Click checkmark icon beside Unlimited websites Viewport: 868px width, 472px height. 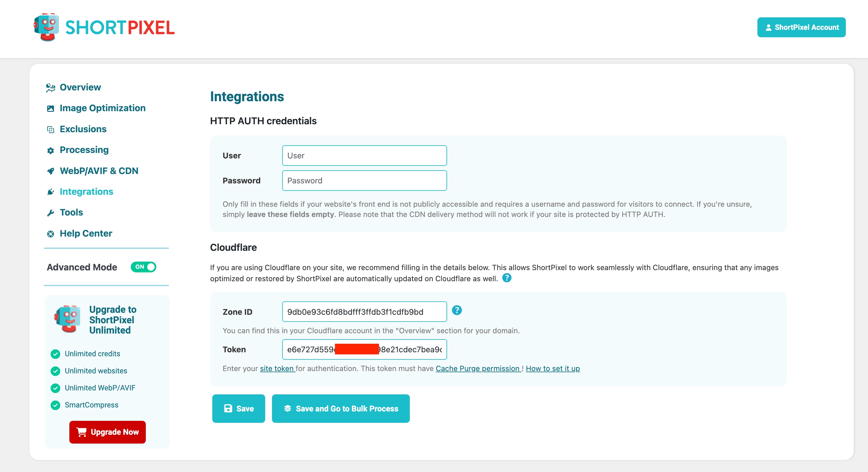point(55,371)
